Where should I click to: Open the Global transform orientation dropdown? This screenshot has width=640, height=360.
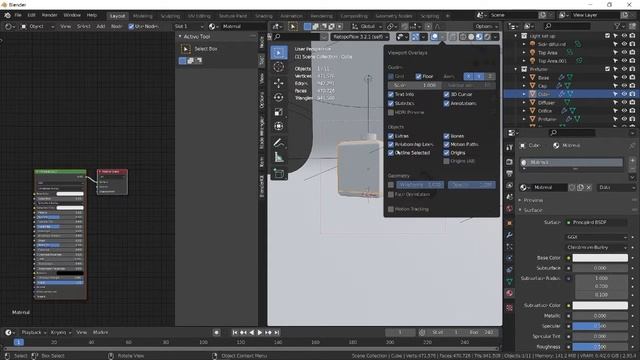click(x=367, y=27)
